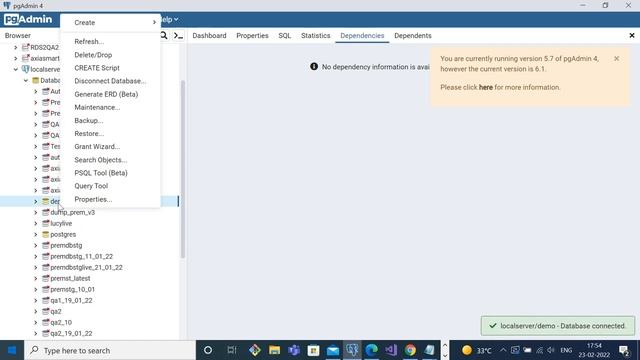This screenshot has height=360, width=640.
Task: Dismiss the version update notification
Action: (616, 58)
